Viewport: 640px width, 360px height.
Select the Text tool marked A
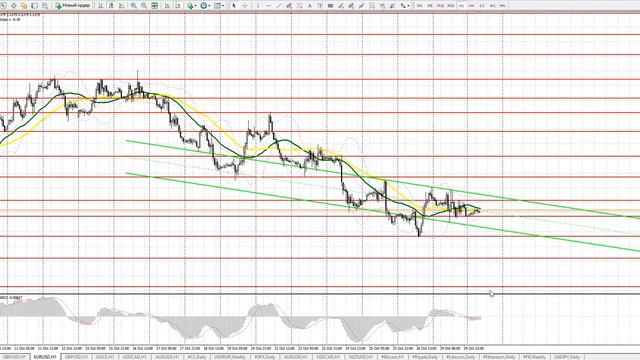point(309,6)
